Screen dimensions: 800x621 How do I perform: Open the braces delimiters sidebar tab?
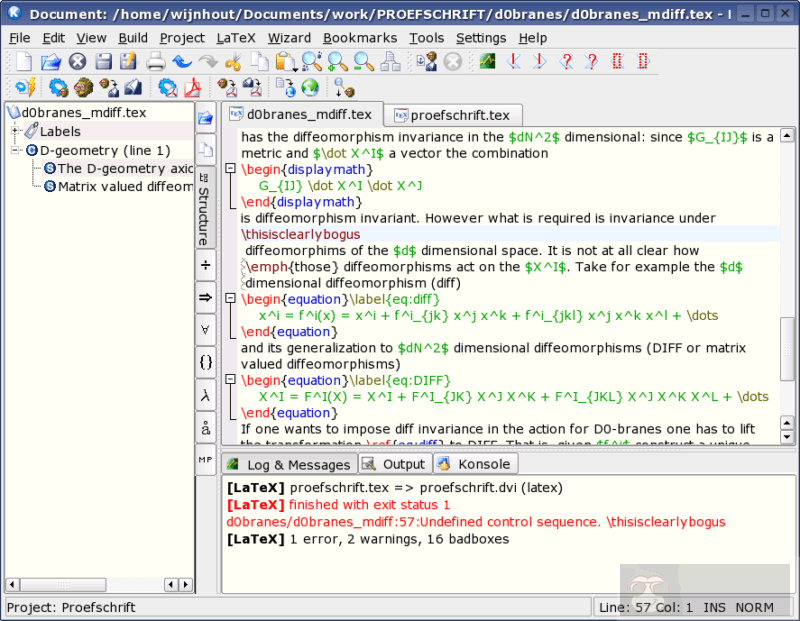coord(206,362)
